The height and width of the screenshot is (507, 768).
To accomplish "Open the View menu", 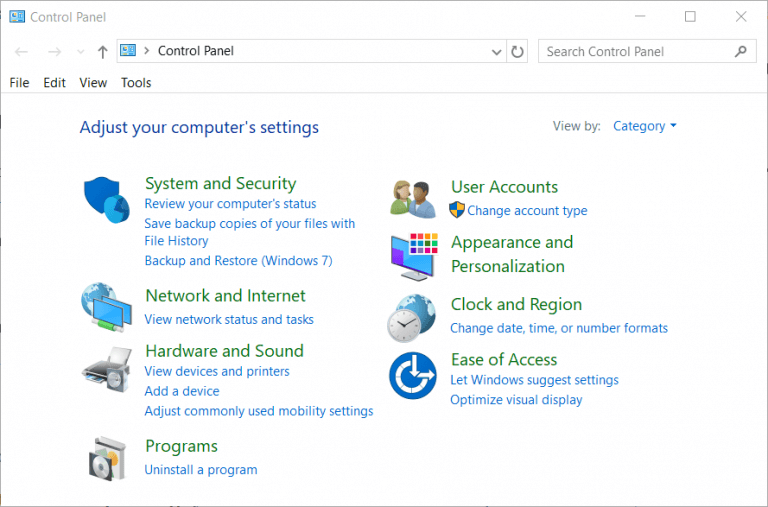I will 93,82.
